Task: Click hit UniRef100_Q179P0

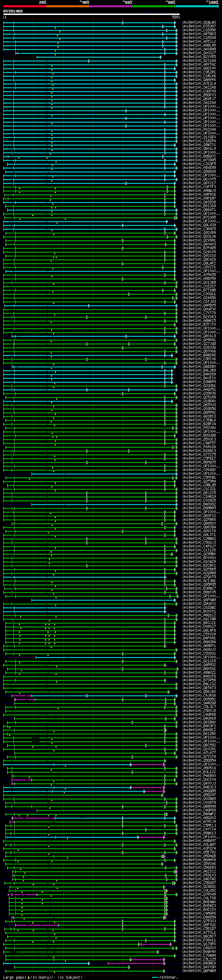Action: 199,944
